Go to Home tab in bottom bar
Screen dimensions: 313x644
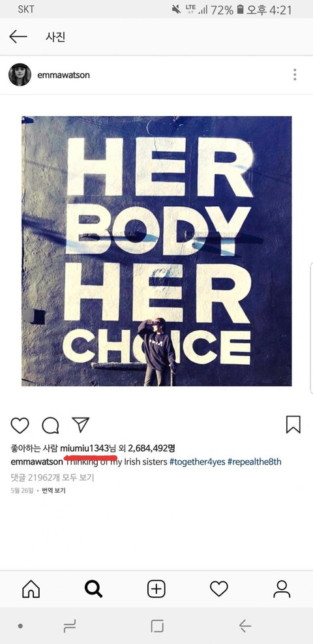click(31, 589)
